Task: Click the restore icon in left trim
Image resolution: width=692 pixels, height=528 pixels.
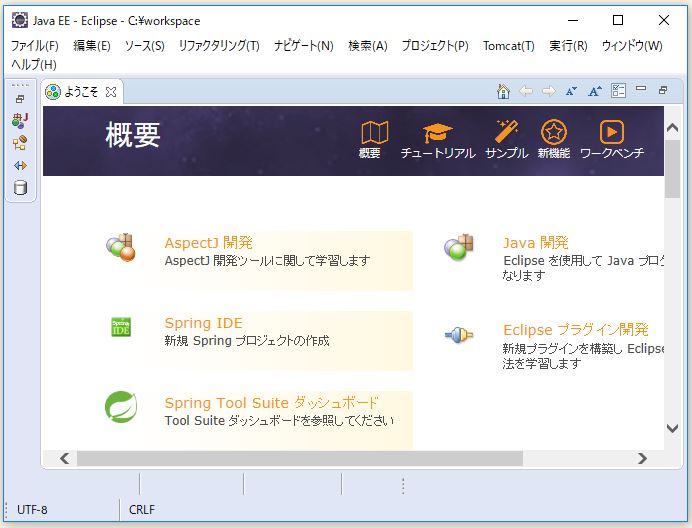Action: [20, 99]
